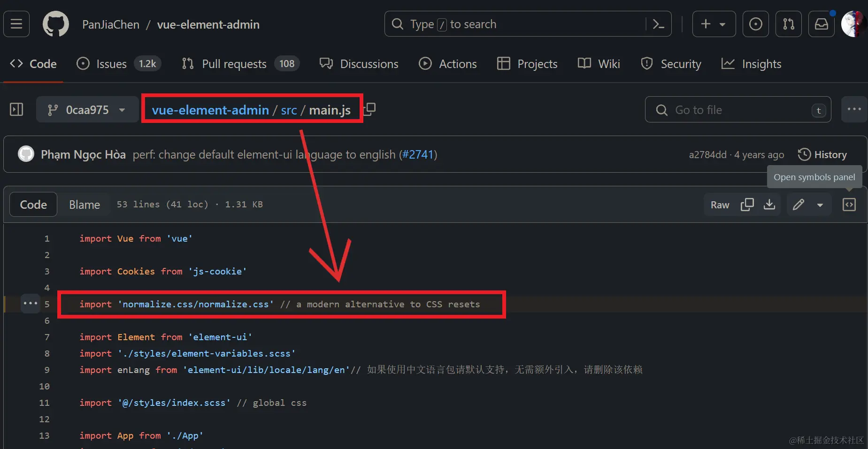The height and width of the screenshot is (449, 868).
Task: Click './App' string on line 13
Action: [185, 435]
